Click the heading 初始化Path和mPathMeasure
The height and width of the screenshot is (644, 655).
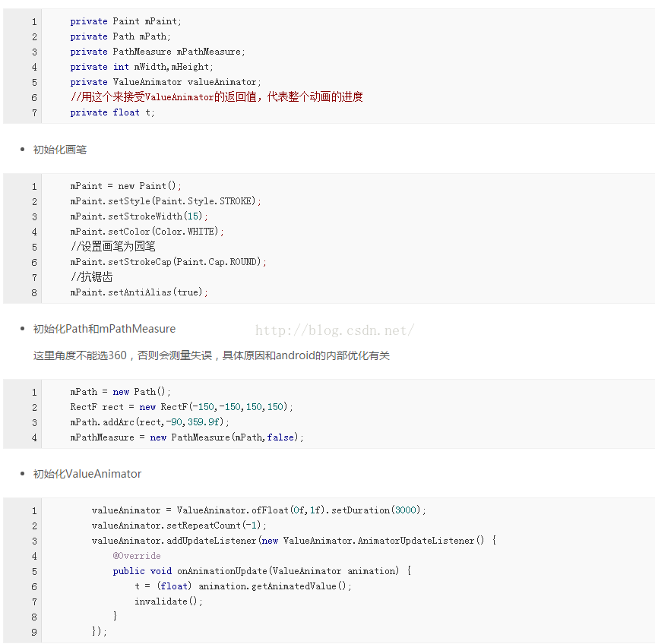point(104,329)
